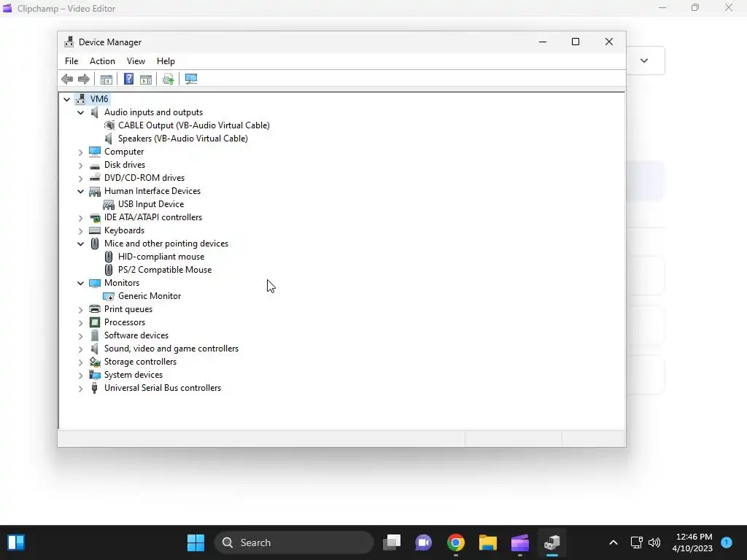Open Google Chrome from taskbar
Screen dimensions: 747x560
pyautogui.click(x=456, y=542)
